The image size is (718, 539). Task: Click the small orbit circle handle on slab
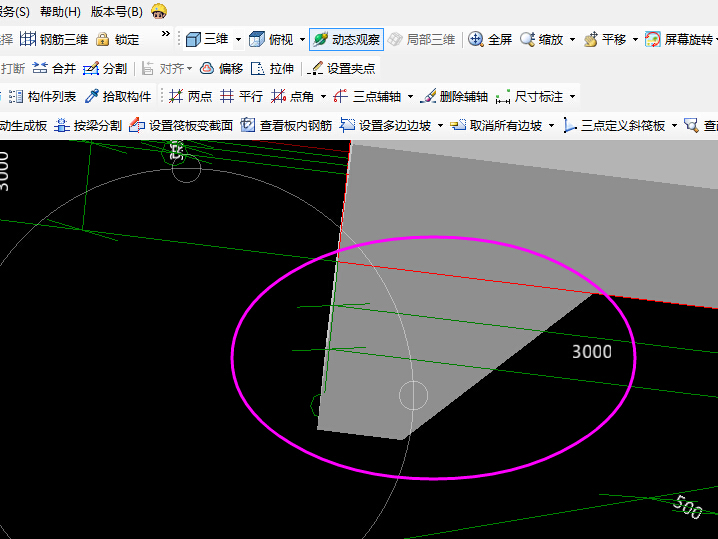click(413, 395)
